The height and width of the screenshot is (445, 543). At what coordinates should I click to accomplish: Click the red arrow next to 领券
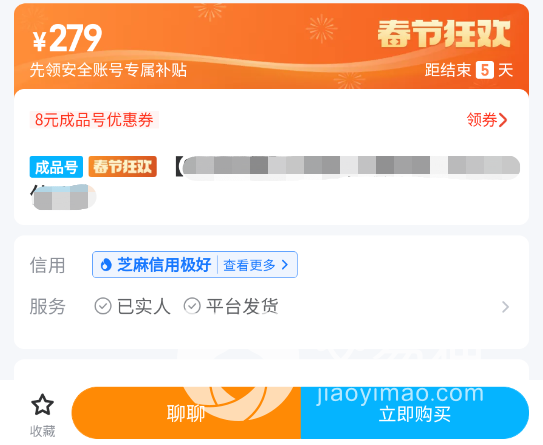(503, 120)
